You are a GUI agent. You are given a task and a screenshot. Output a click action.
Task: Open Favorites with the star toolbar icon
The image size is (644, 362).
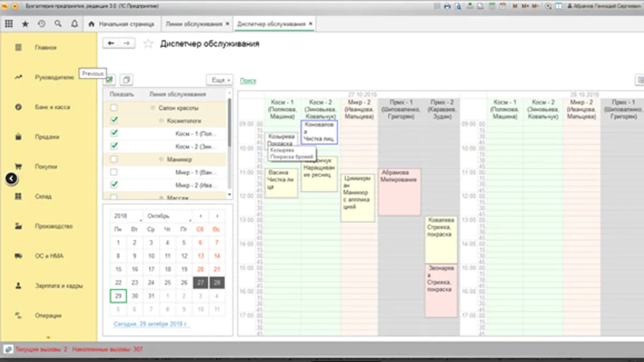point(25,24)
